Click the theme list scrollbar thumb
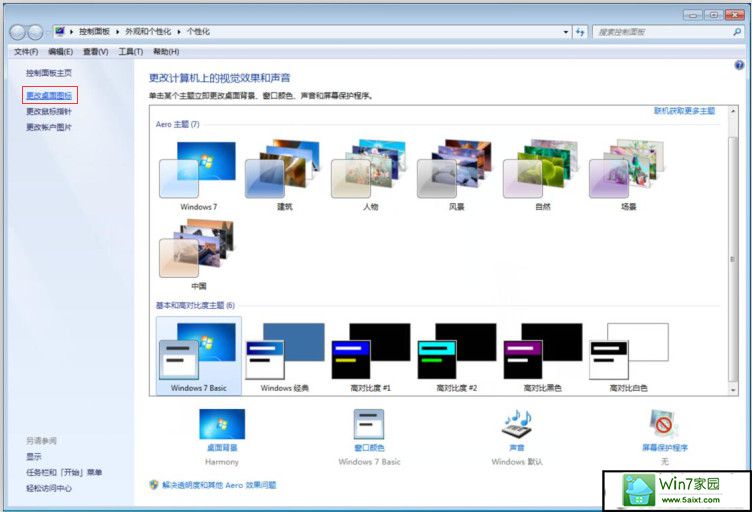 coord(733,259)
